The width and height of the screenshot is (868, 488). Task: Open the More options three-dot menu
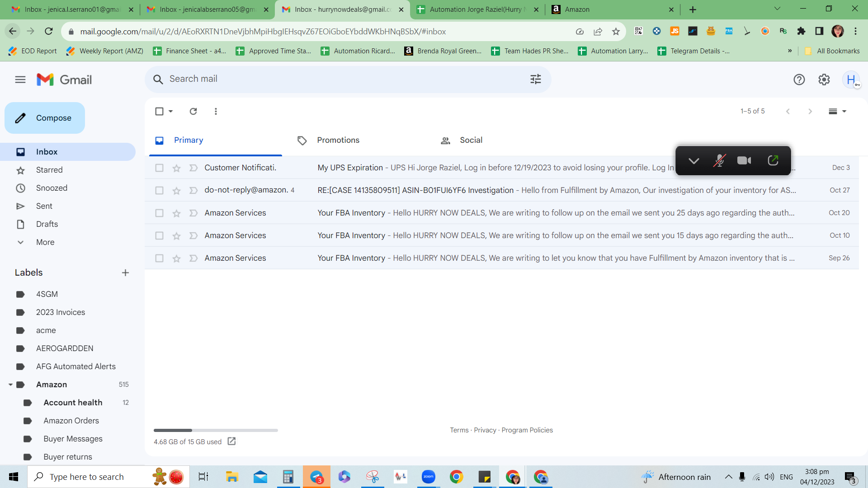[x=216, y=111]
